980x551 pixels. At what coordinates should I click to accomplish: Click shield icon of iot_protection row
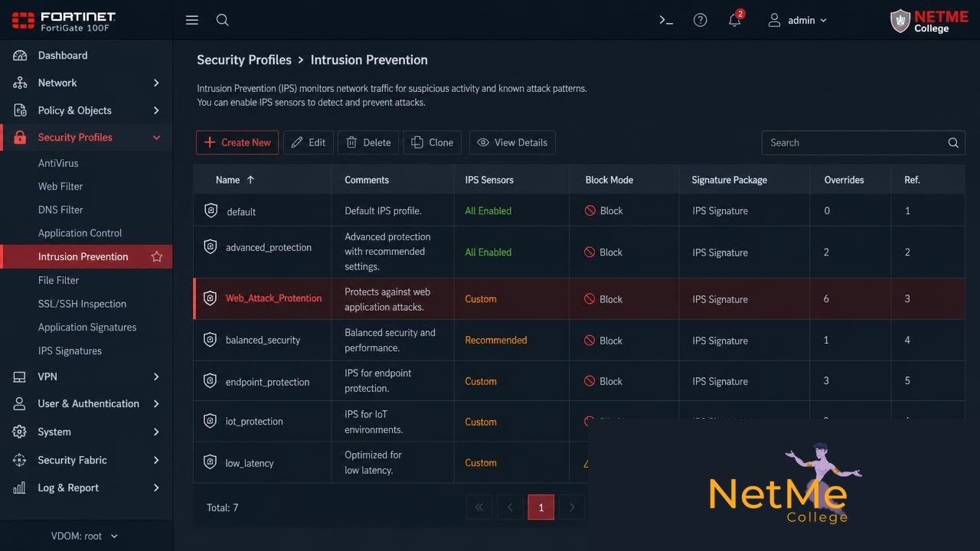tap(210, 420)
